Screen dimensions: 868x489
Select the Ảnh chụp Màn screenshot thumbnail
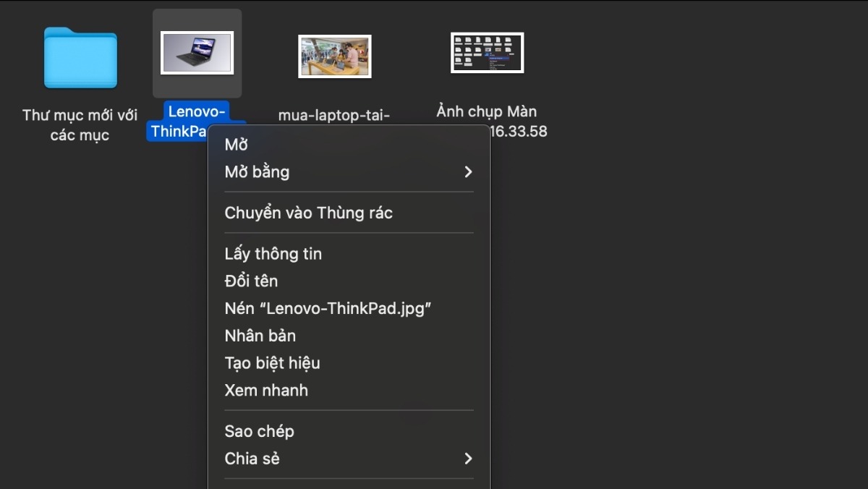point(487,52)
